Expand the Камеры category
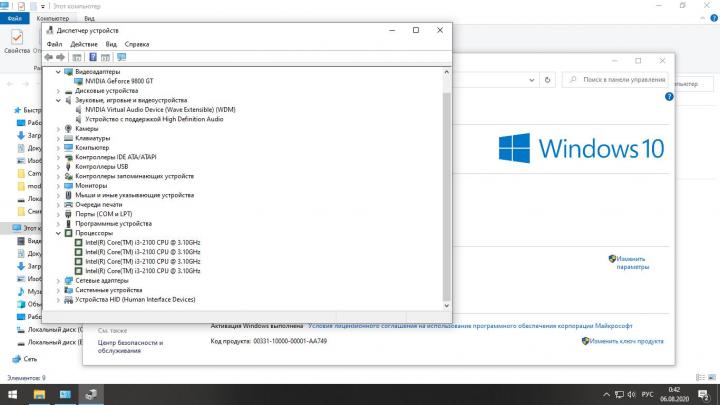 pyautogui.click(x=58, y=129)
